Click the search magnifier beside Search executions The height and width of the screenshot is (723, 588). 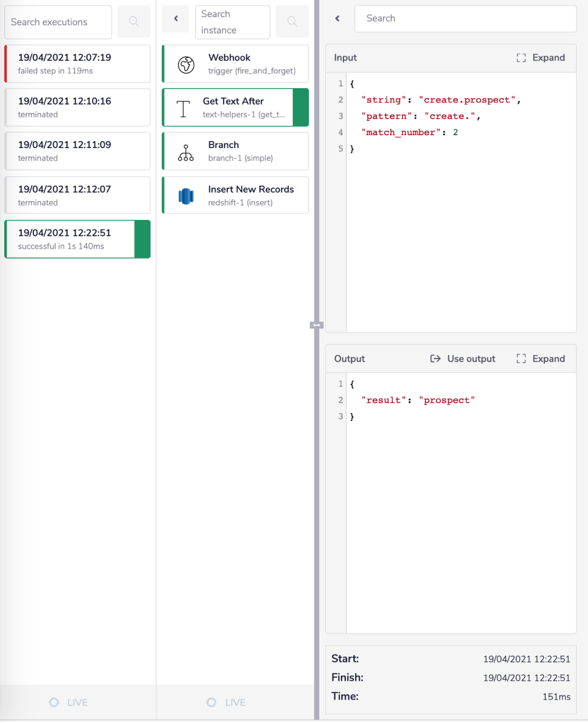133,22
